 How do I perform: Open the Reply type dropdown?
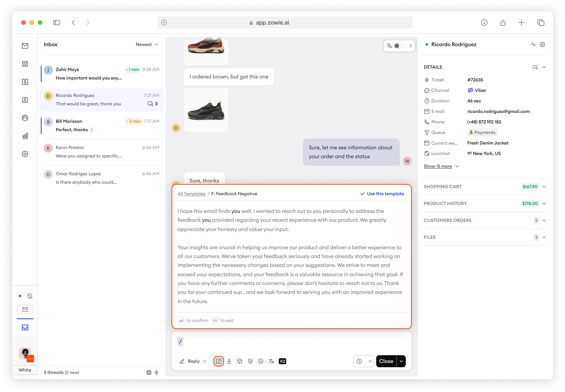(x=205, y=361)
